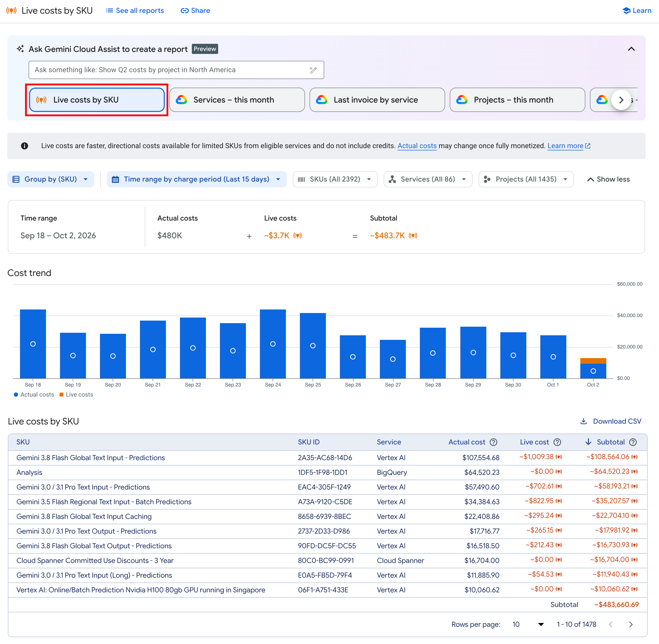Go to the next page of results
This screenshot has height=644, width=659.
[631, 625]
